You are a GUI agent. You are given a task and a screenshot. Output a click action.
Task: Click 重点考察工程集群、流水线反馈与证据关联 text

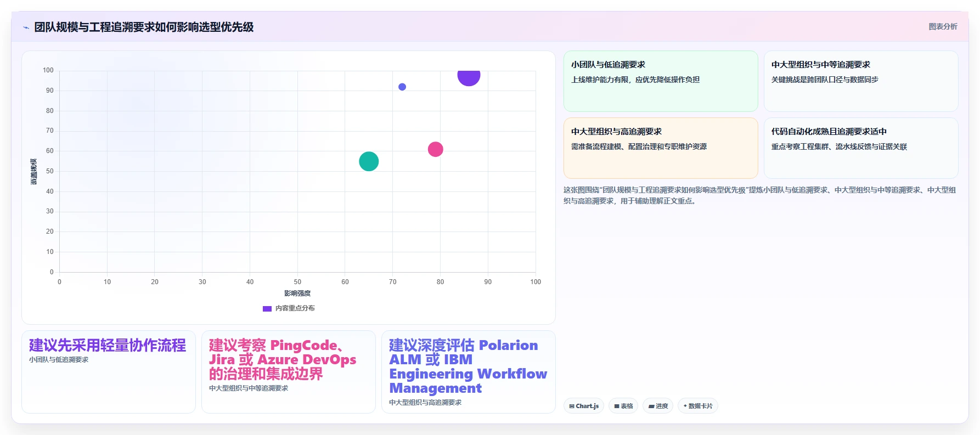pos(839,146)
